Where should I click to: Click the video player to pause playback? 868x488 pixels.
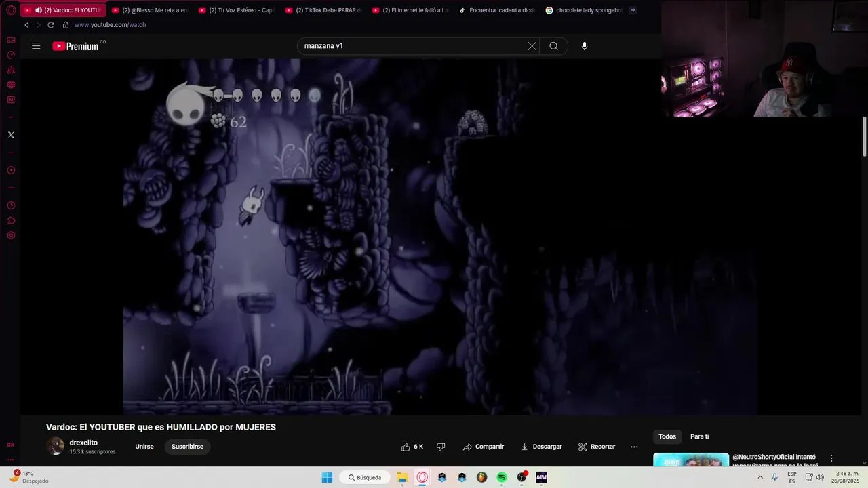point(440,237)
